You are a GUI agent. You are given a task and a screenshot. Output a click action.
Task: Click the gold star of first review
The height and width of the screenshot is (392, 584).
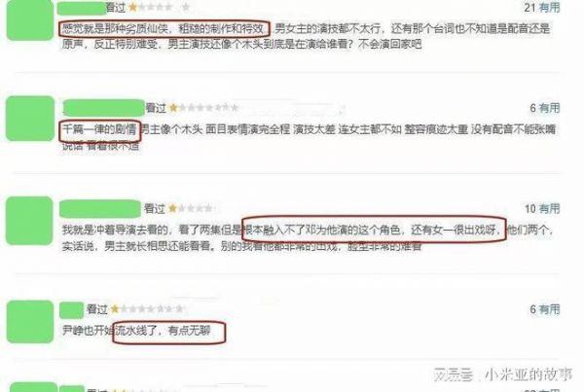point(133,7)
